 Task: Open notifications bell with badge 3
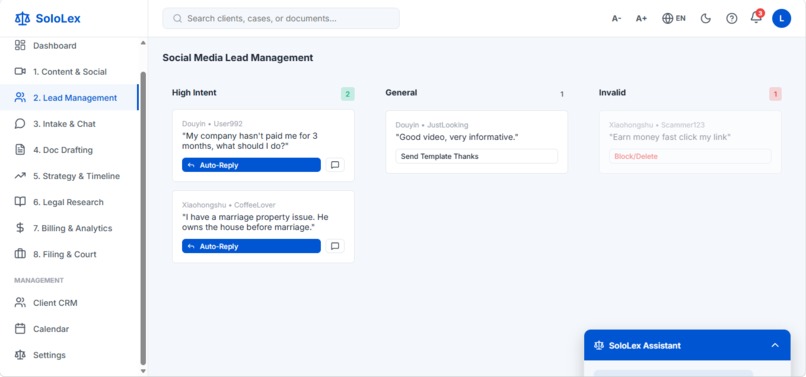(756, 17)
